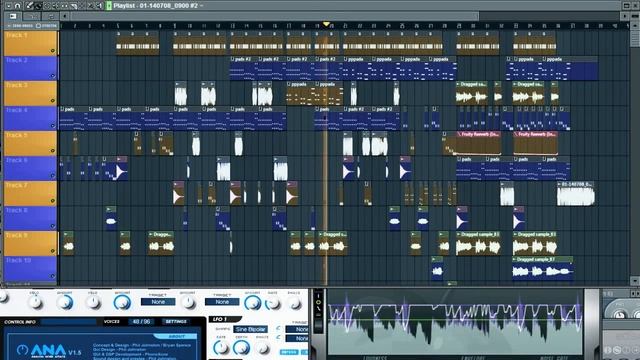Click the SETTINGS button in ANA
Viewport: 640px width, 360px height.
click(x=176, y=322)
